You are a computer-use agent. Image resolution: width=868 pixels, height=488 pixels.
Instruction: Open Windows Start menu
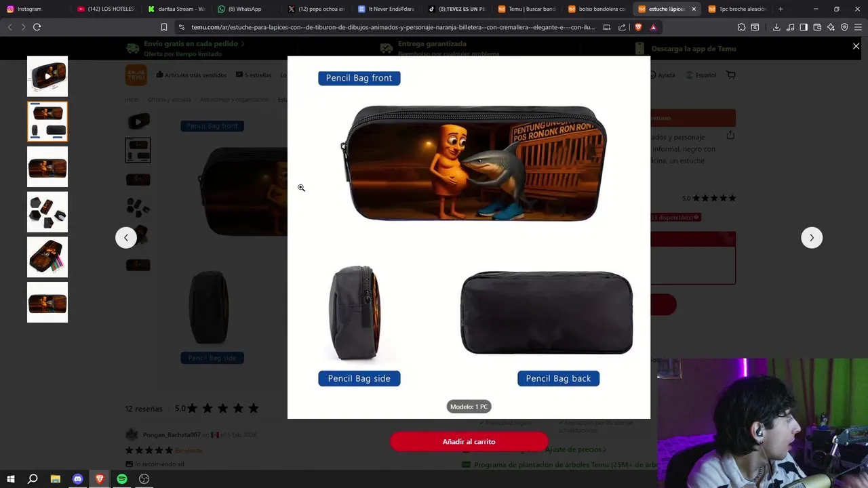pos(10,479)
